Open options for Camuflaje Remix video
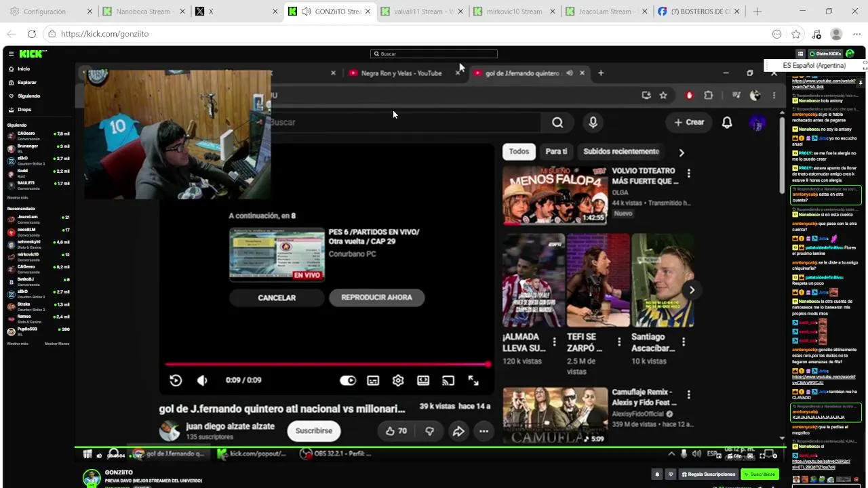 (x=688, y=394)
